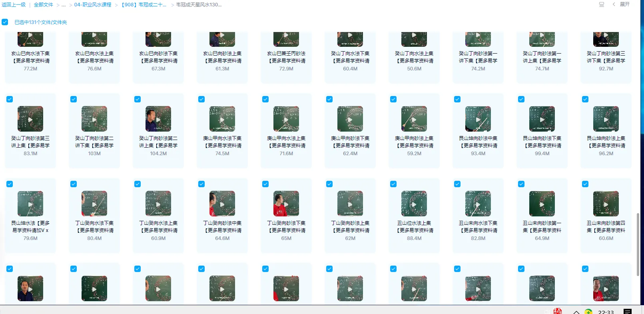Open the Windows notification center icon

(x=628, y=312)
